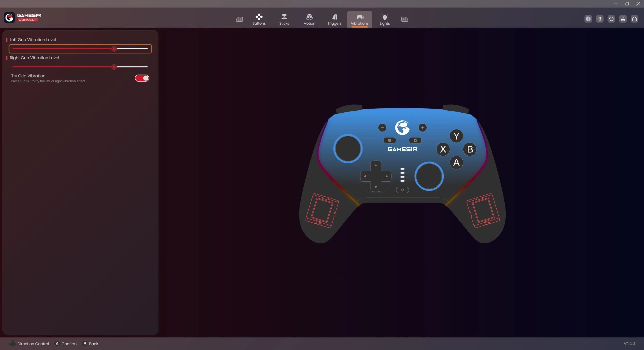
Task: Switch to the Buttons tab
Action: coord(259,19)
